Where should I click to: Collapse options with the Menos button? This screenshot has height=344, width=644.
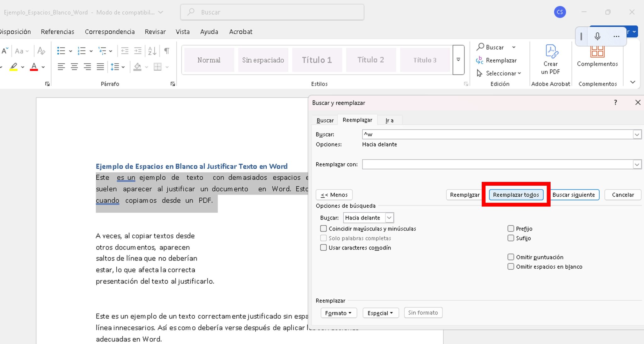[334, 195]
